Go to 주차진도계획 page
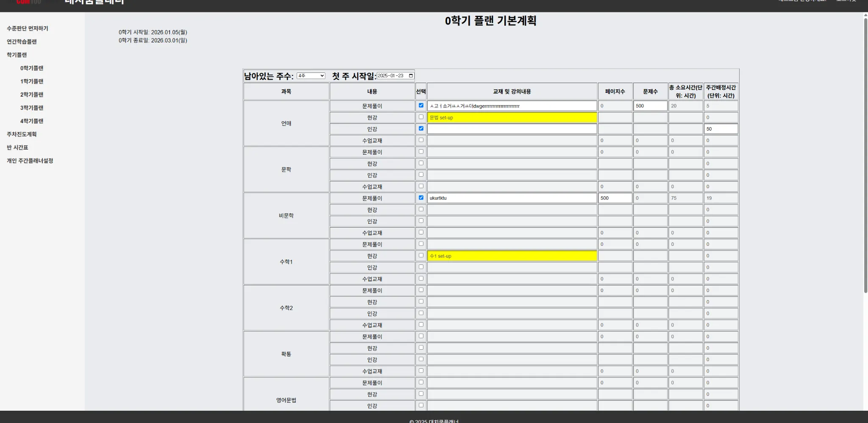The width and height of the screenshot is (868, 423). pos(22,134)
